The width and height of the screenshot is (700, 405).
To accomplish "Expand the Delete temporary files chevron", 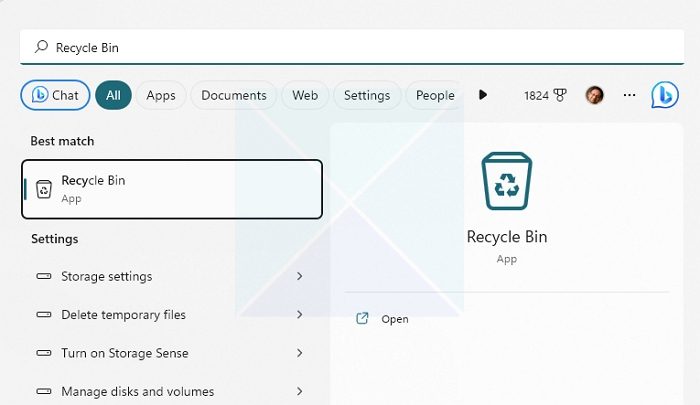I will [x=300, y=315].
